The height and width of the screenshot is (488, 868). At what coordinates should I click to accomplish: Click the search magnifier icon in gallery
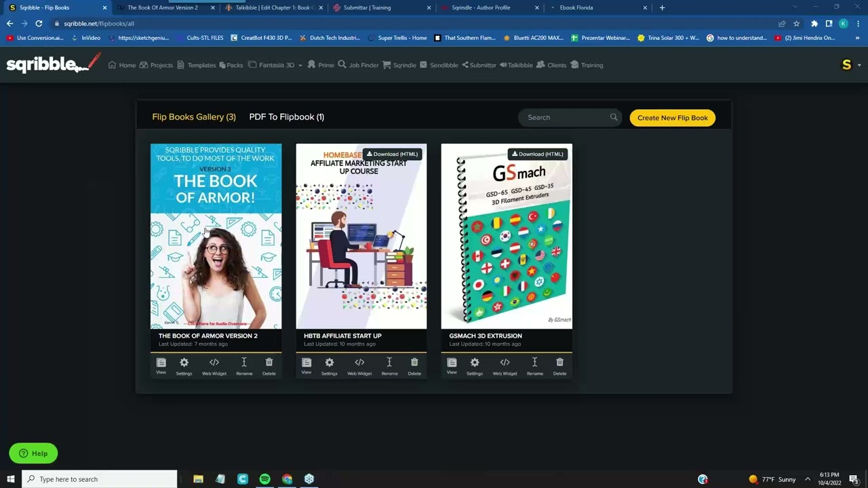pyautogui.click(x=614, y=117)
